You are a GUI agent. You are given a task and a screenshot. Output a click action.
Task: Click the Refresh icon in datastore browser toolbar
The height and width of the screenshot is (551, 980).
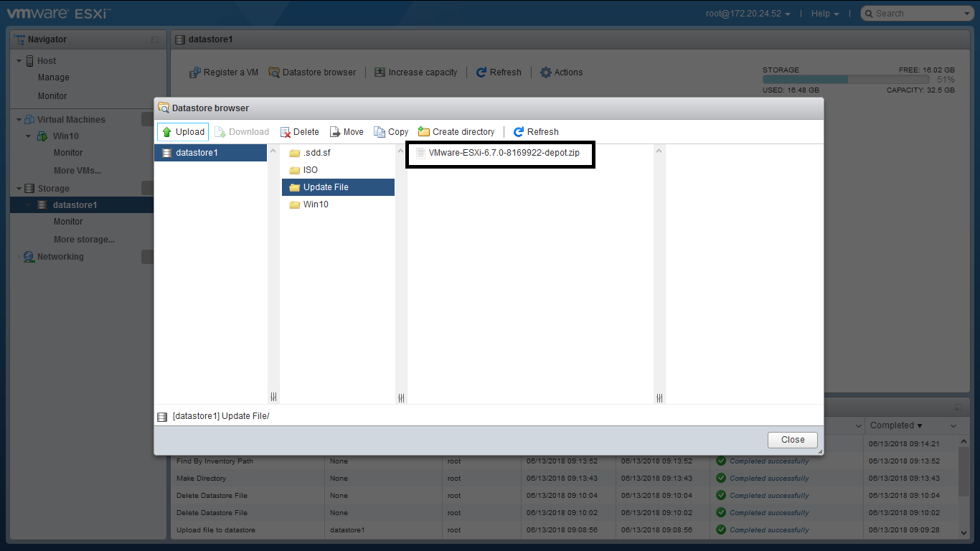519,132
